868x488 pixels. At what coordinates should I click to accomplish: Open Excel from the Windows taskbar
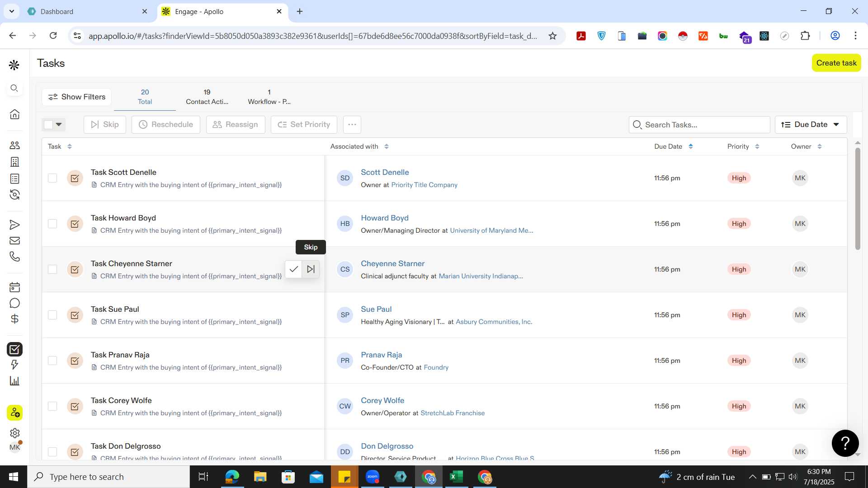click(456, 477)
